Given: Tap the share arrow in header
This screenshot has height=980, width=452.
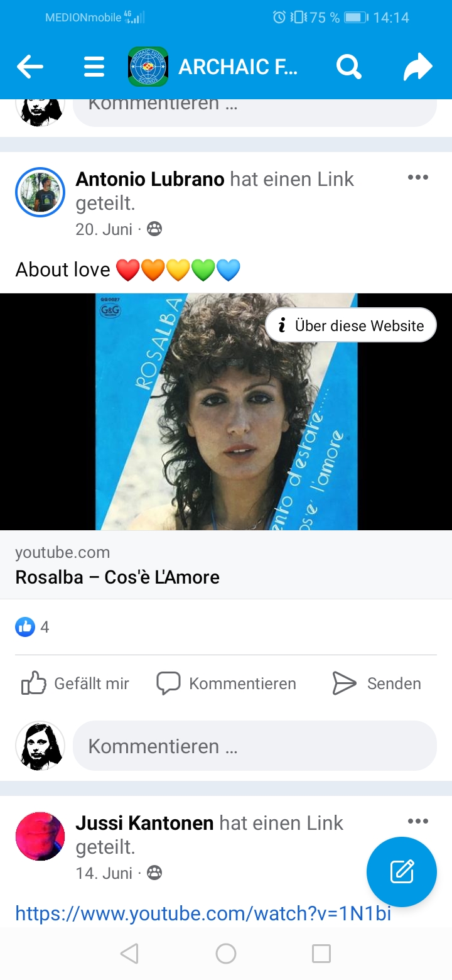Looking at the screenshot, I should [418, 67].
